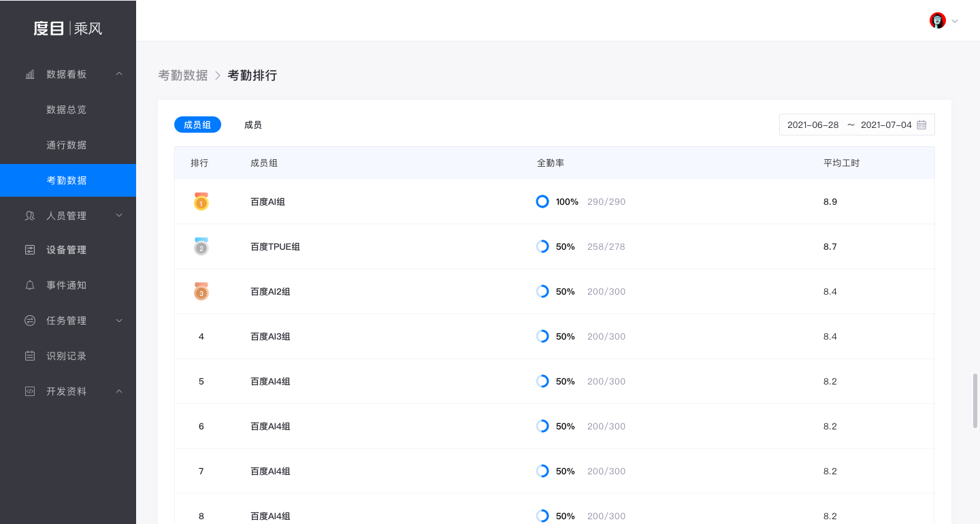Click the 人员管理 people icon

pyautogui.click(x=30, y=216)
